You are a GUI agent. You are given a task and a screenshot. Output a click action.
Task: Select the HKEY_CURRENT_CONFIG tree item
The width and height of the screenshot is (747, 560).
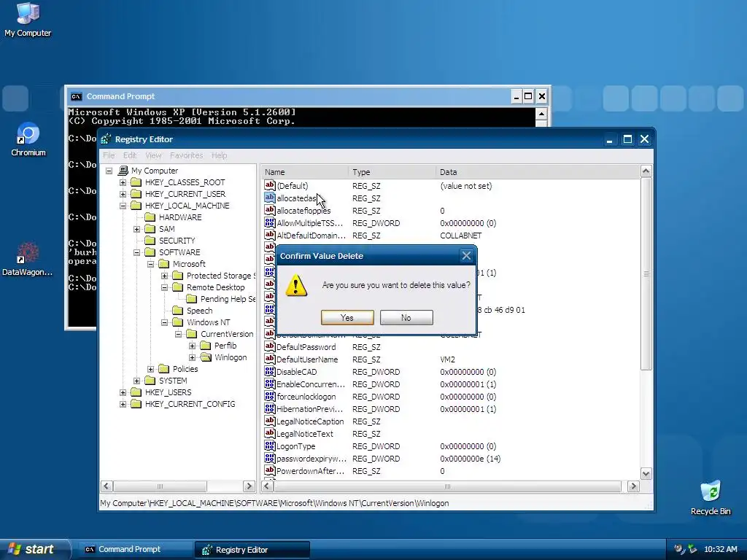coord(190,404)
